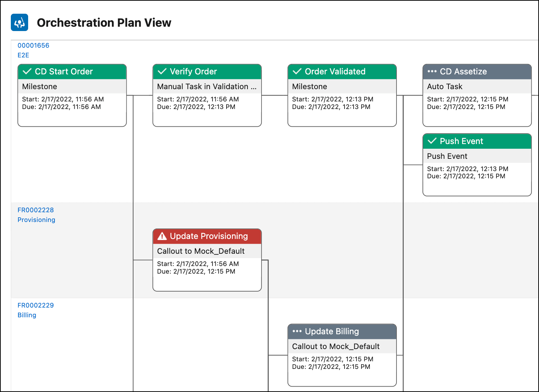Click the Orchestration Plan View app icon
Screen dimensions: 539x392
coord(19,22)
